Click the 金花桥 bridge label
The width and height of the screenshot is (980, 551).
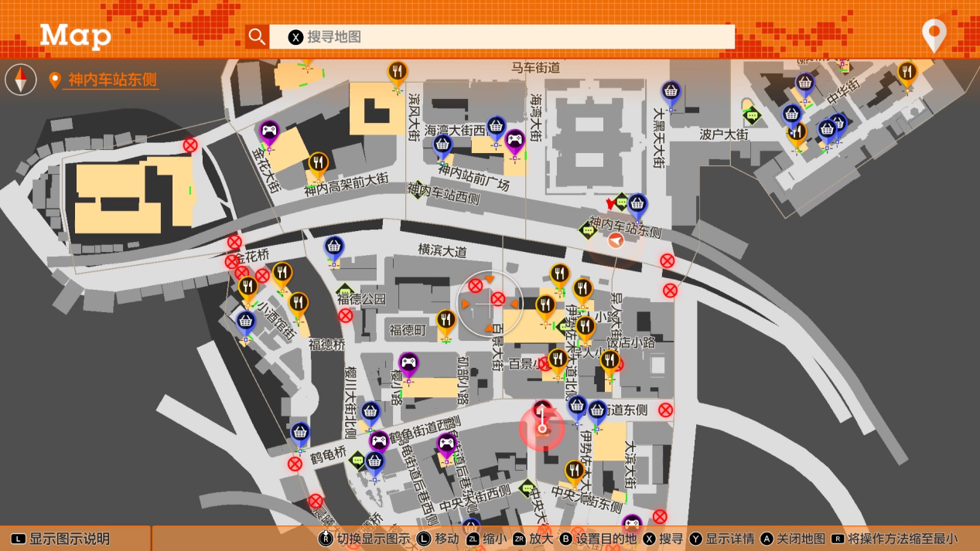252,255
